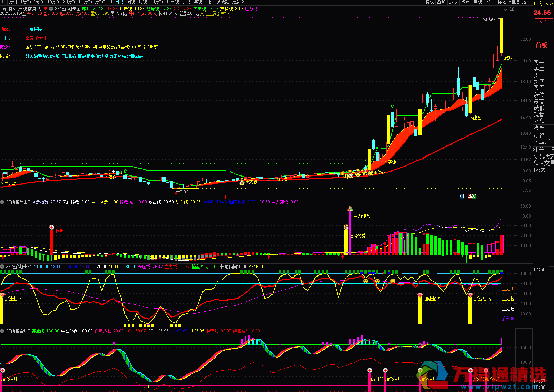This screenshot has width=554, height=392.
Task: Click the red up arrow beside stock name
Action: point(46,9)
